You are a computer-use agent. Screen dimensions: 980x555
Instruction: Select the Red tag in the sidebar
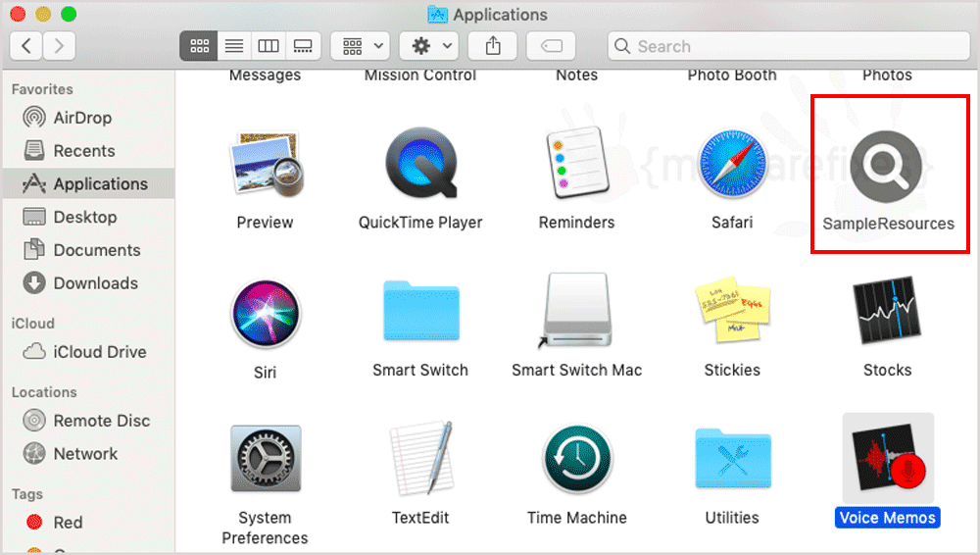point(89,523)
